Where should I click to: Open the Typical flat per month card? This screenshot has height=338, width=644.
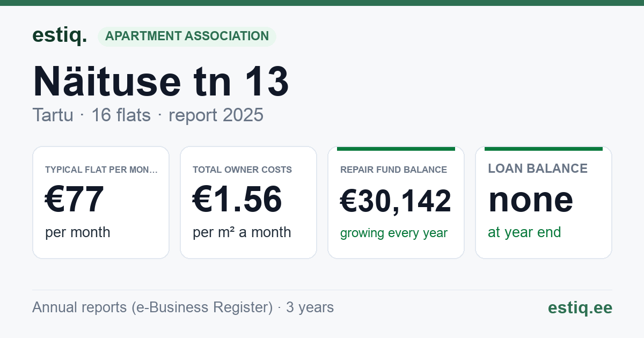(101, 202)
